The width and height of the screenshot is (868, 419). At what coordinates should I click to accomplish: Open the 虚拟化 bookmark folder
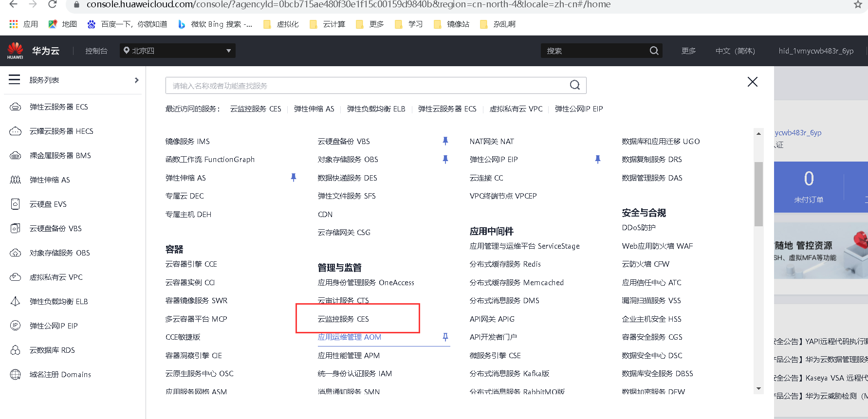click(x=281, y=24)
